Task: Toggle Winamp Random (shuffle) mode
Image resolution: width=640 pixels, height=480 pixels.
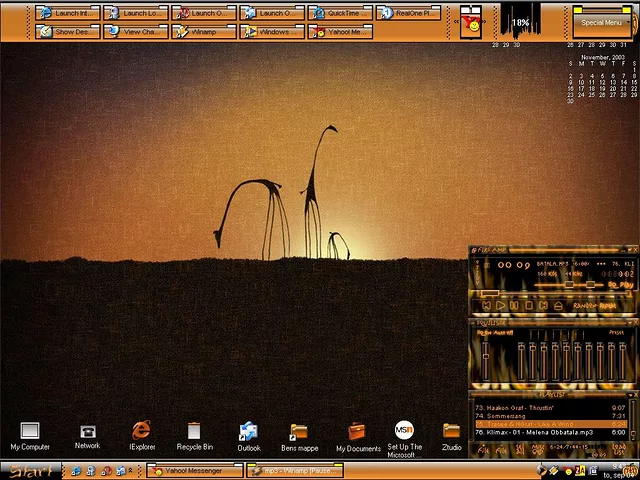Action: (585, 305)
